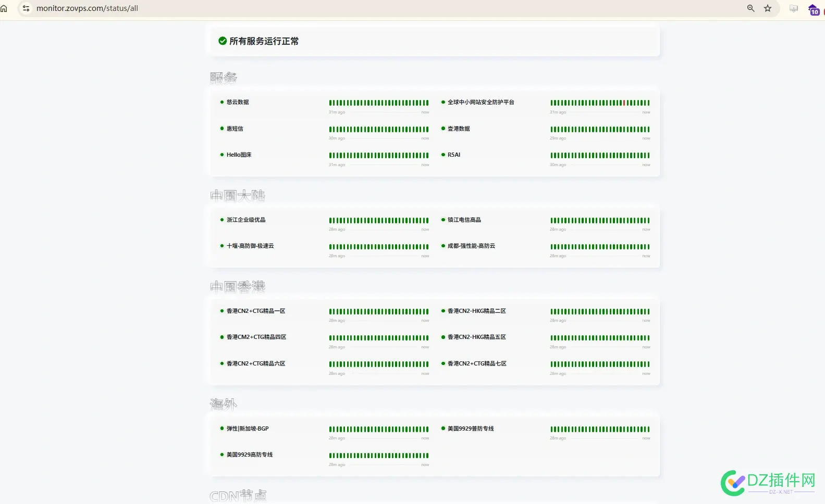Viewport: 825px width, 504px height.
Task: Select 镇江电信高品 monitor entry
Action: [x=464, y=220]
